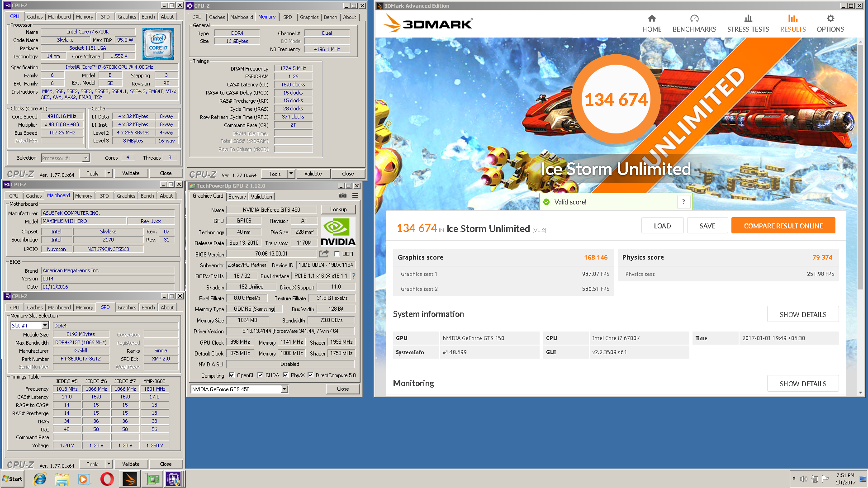
Task: Show details for Monitoring section
Action: click(802, 384)
